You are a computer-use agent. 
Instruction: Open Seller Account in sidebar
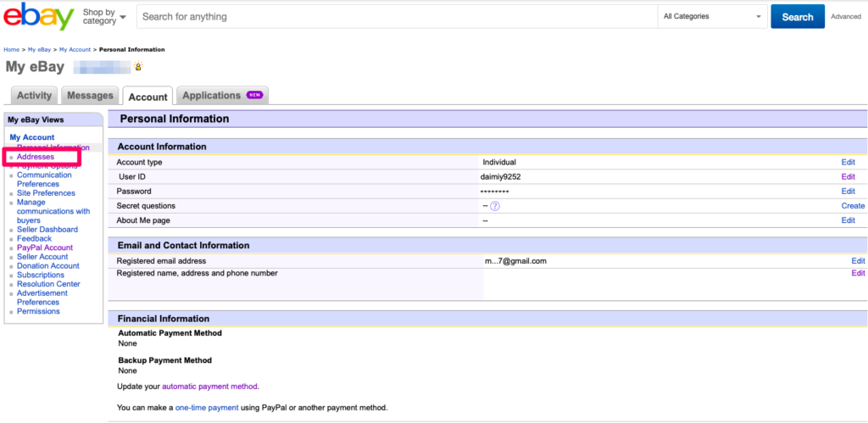tap(42, 257)
